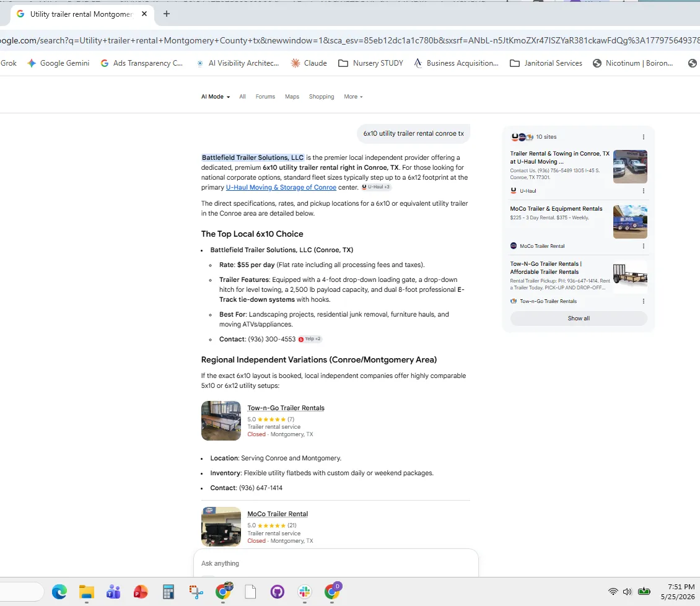Open MoCo Trailer & Equipment Rentals source card

pos(556,209)
